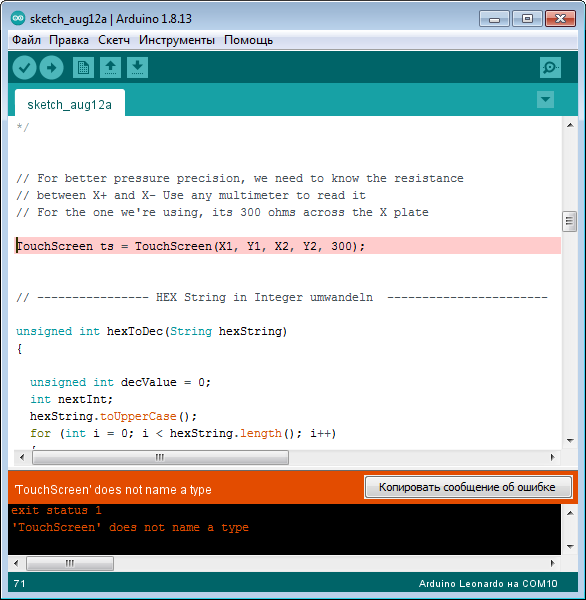Click the comment 'its 300 ohms across the X plate'

coord(320,212)
